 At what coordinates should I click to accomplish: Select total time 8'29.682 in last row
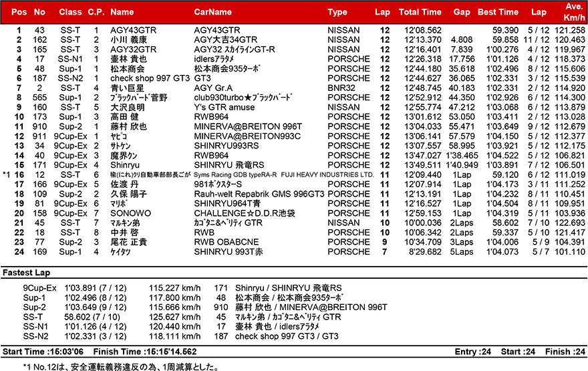[425, 252]
